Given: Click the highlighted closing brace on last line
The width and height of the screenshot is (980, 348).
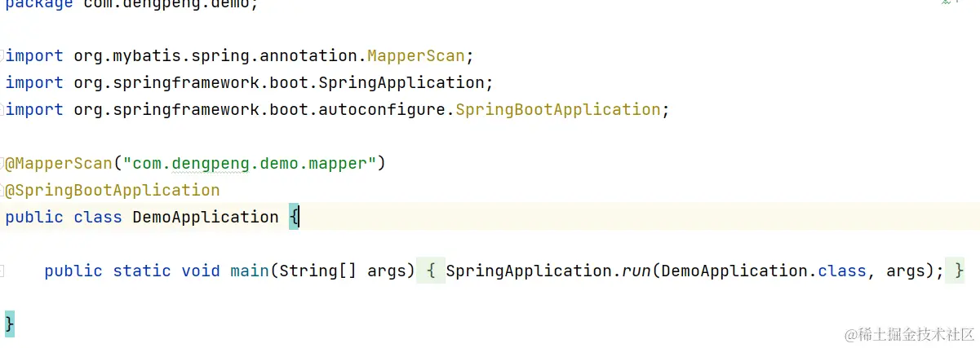Looking at the screenshot, I should click(x=10, y=324).
